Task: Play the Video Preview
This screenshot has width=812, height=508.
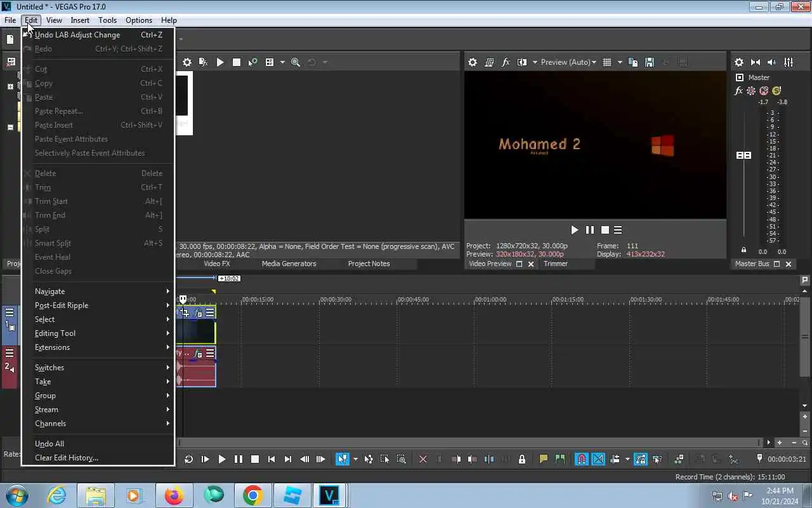Action: pos(574,230)
